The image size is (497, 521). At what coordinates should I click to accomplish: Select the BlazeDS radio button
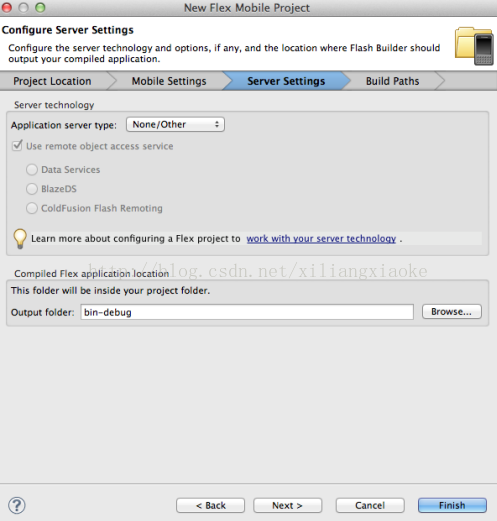tap(32, 189)
